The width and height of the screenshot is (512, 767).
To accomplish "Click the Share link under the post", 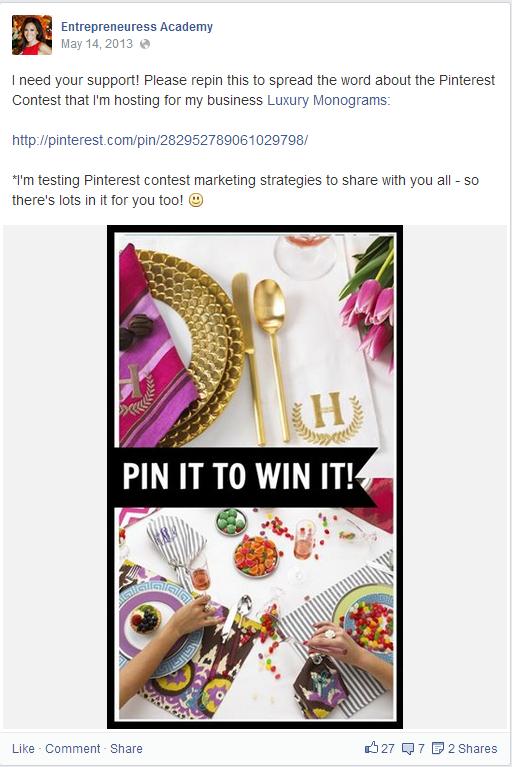I will (x=126, y=749).
